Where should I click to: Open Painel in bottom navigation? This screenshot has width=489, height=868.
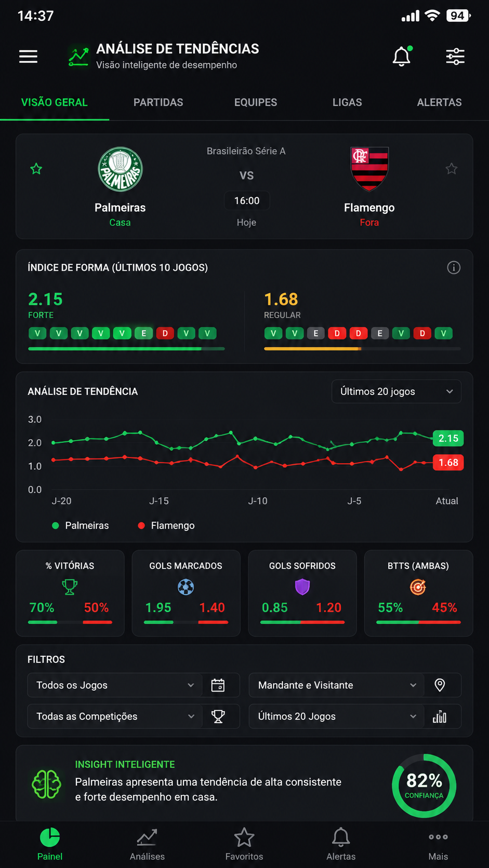[x=50, y=845]
